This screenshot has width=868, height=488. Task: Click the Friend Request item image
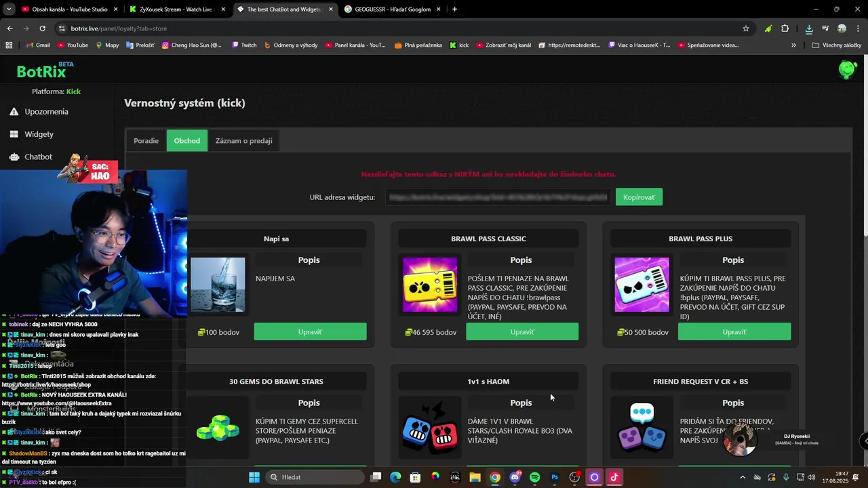click(x=642, y=428)
